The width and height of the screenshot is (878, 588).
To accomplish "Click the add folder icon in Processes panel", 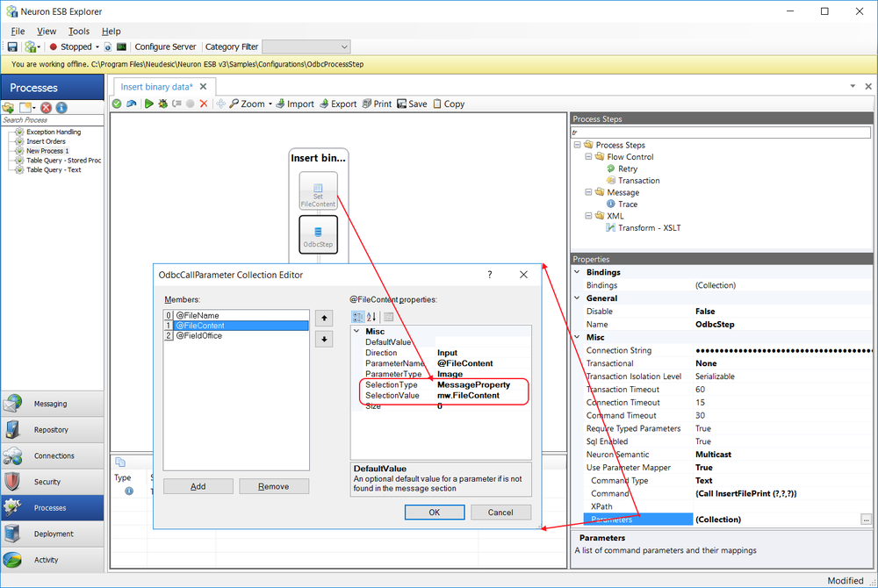I will pyautogui.click(x=9, y=107).
